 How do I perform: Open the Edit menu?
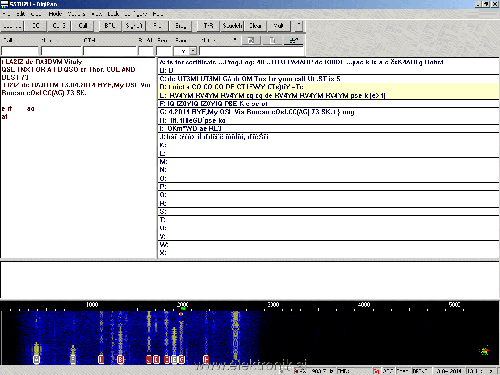coord(21,14)
